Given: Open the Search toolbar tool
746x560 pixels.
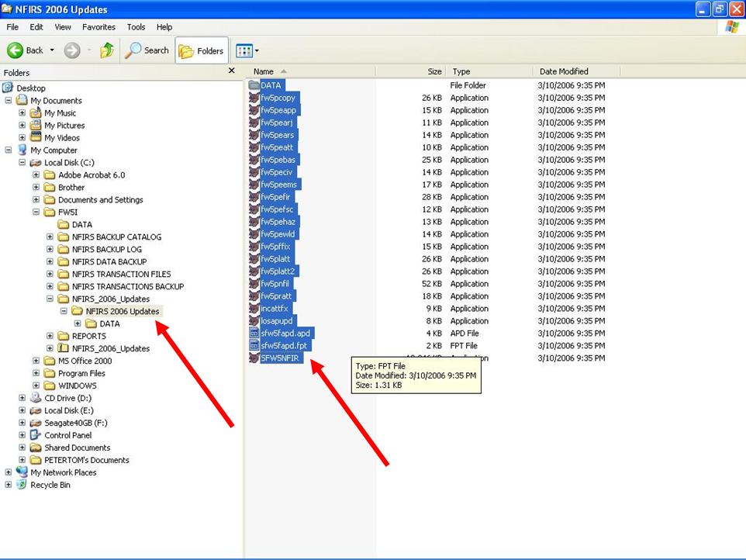Looking at the screenshot, I should click(x=147, y=50).
